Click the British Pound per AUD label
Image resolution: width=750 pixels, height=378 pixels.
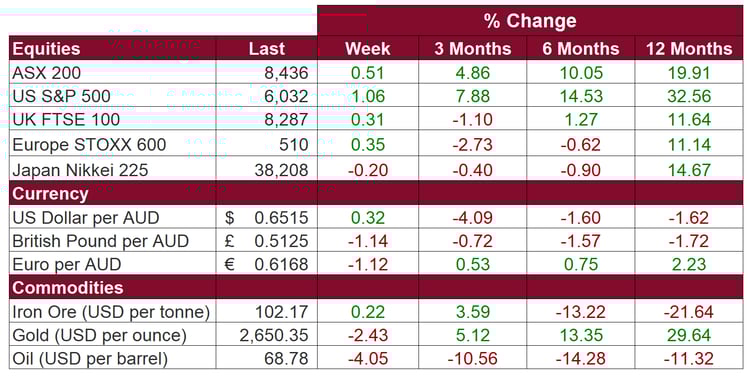pos(100,241)
